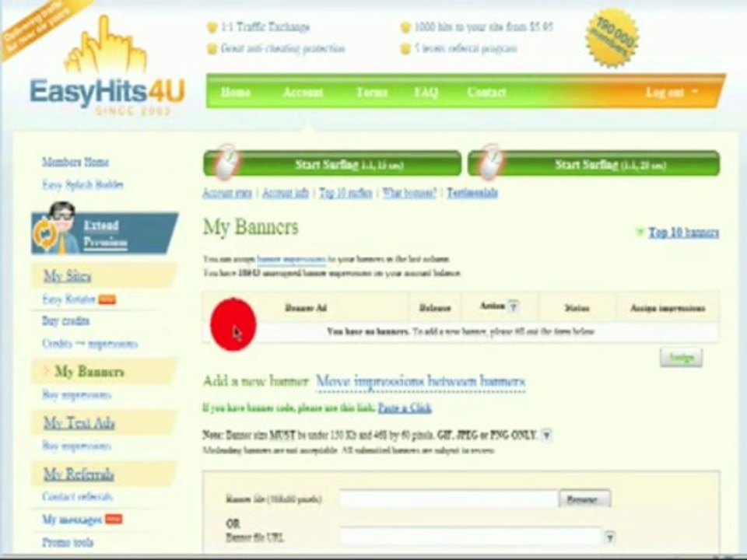
Task: Select the Add a new banner heading
Action: coord(256,381)
